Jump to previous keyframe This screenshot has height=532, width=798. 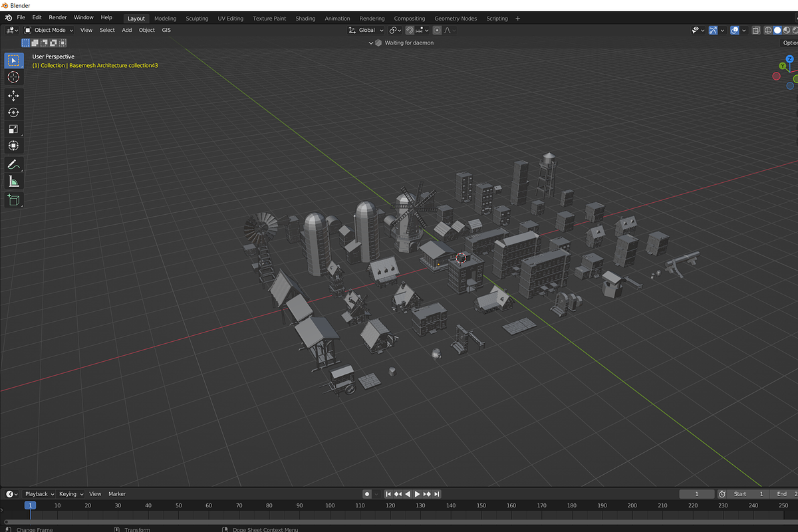[x=398, y=494]
